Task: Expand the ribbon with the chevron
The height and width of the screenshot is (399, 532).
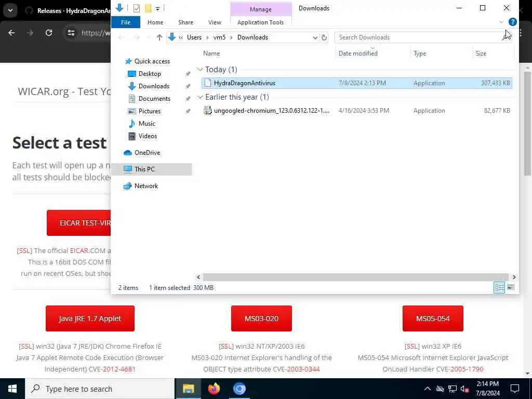Action: [501, 22]
